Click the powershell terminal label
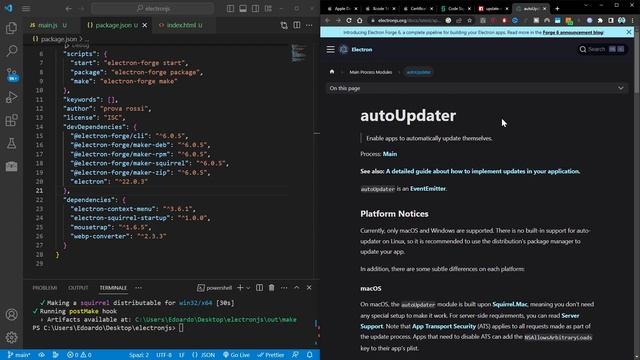 215,288
